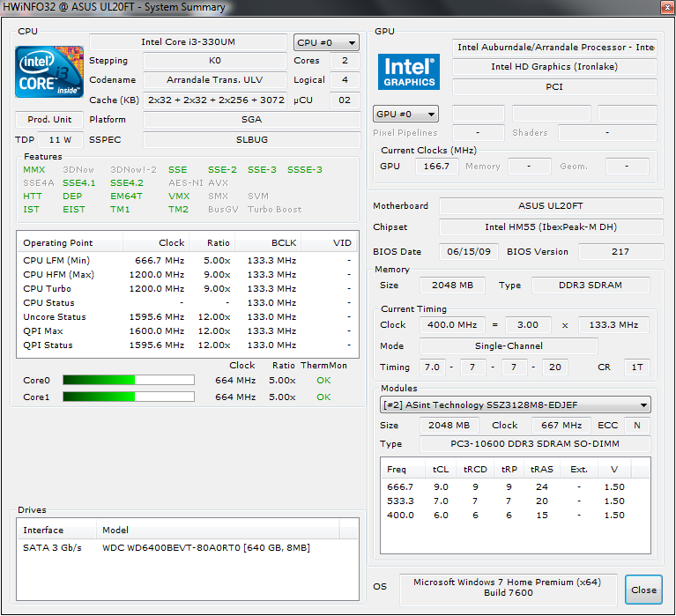Click the BIOS Date 06/15/09 field
The image size is (676, 616).
pos(469,252)
